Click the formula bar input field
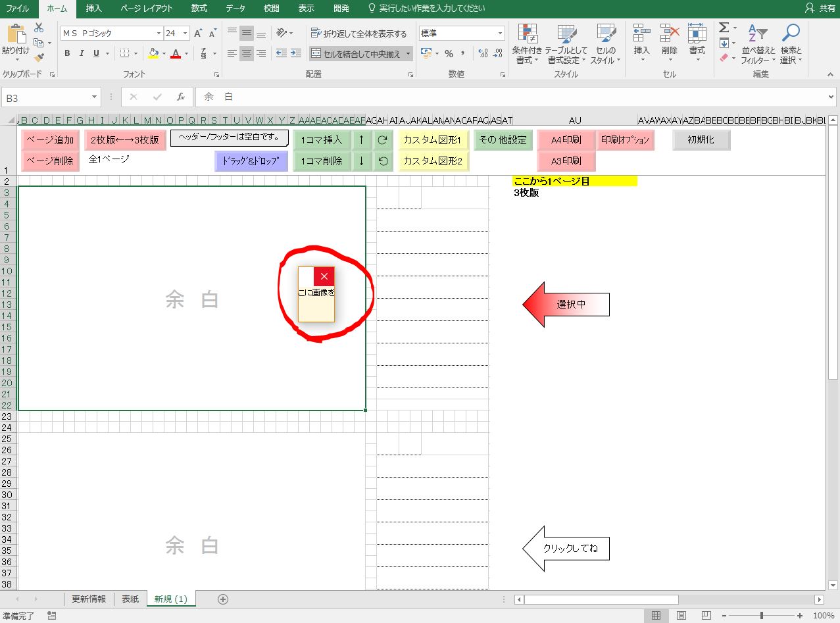Screen dimensions: 840x623 point(513,97)
